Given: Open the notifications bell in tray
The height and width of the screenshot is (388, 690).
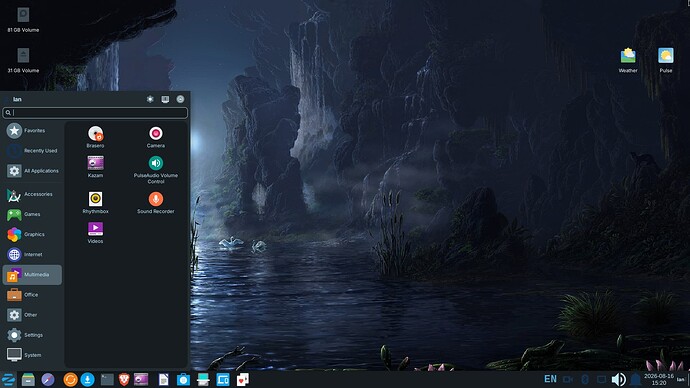Looking at the screenshot, I should click(x=635, y=379).
